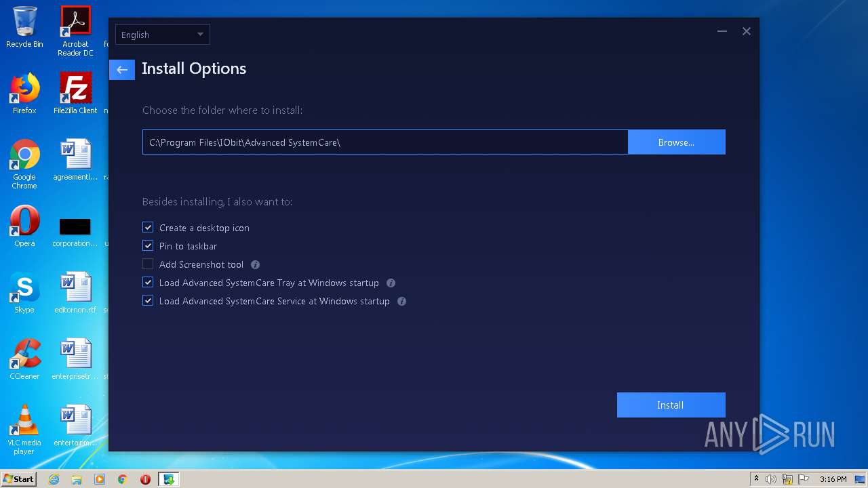The height and width of the screenshot is (488, 868).
Task: Click info icon beside SystemCare Service option
Action: 401,302
